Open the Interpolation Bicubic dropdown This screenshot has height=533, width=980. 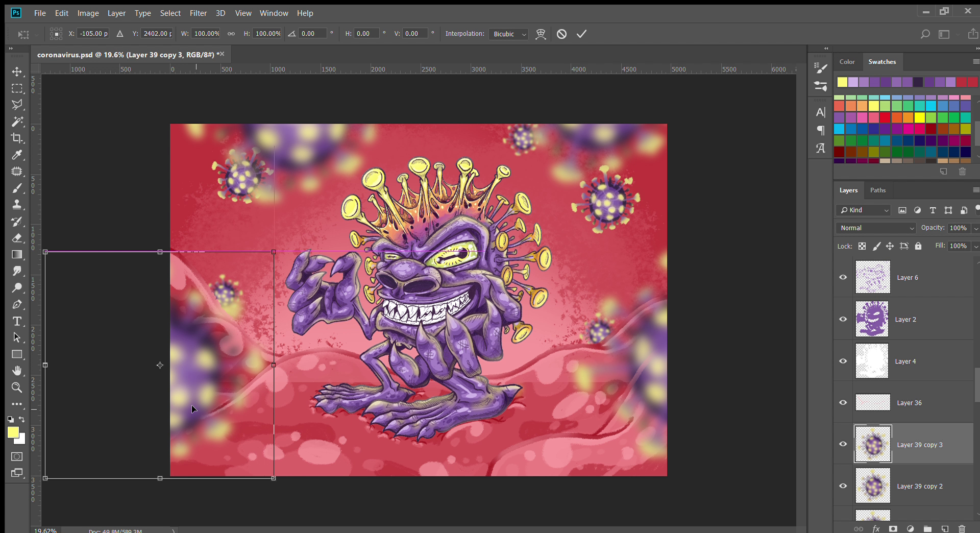508,34
